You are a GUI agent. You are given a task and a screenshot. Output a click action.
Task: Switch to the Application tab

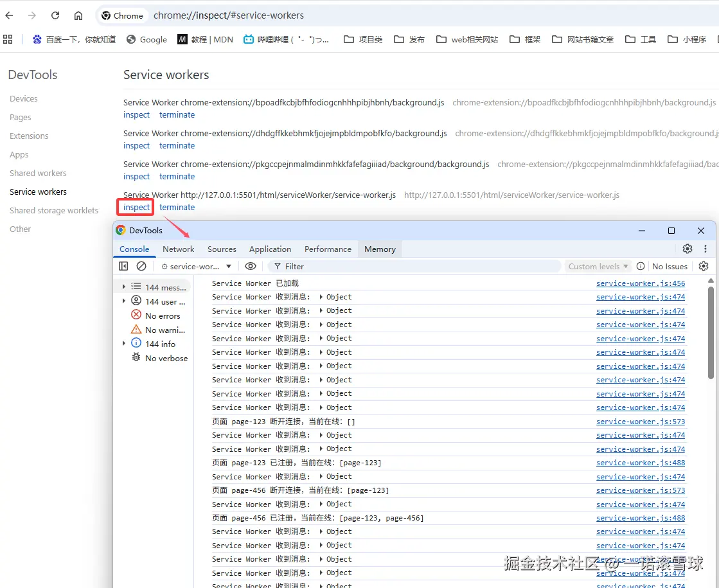pyautogui.click(x=270, y=249)
